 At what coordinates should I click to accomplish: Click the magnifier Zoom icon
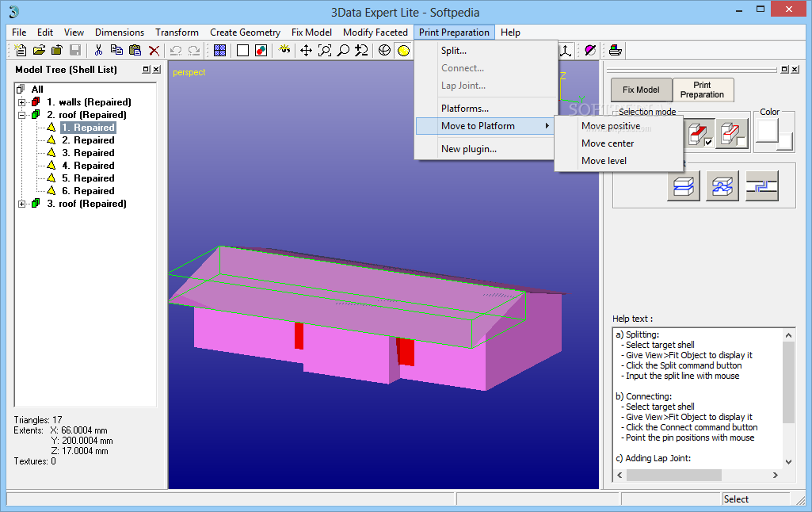point(343,50)
